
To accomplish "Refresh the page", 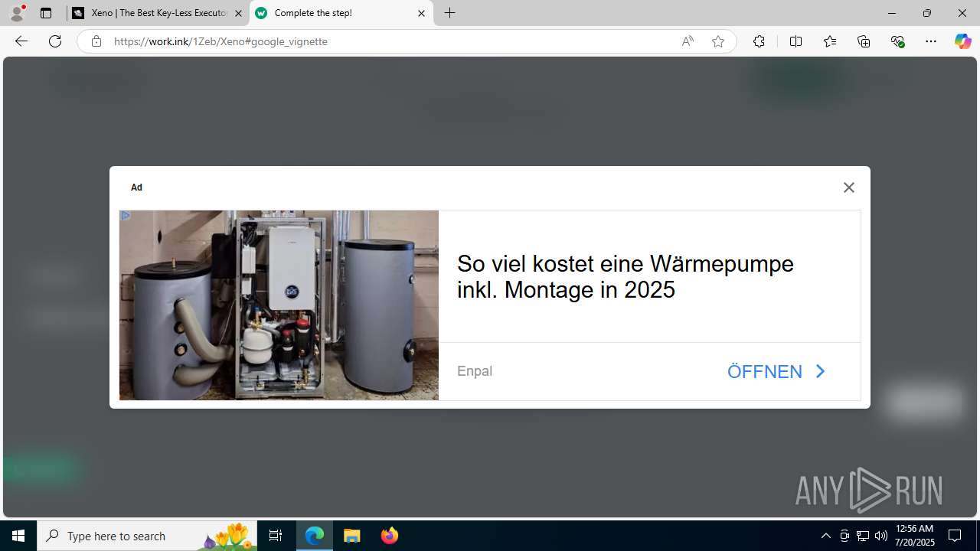I will click(55, 41).
